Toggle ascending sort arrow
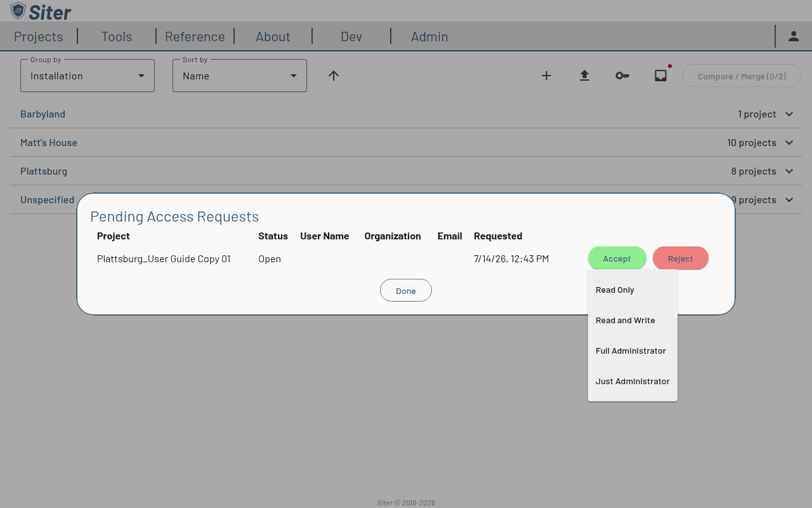This screenshot has width=812, height=508. [x=334, y=76]
